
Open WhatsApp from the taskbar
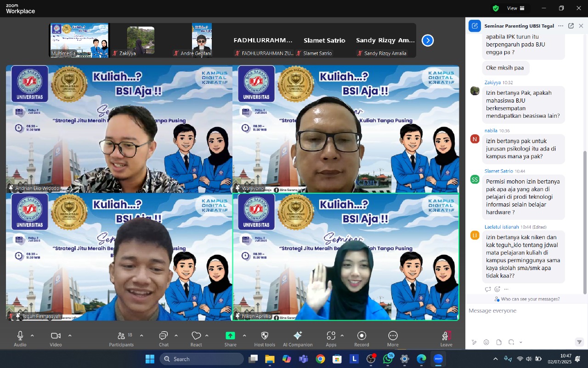pos(387,359)
